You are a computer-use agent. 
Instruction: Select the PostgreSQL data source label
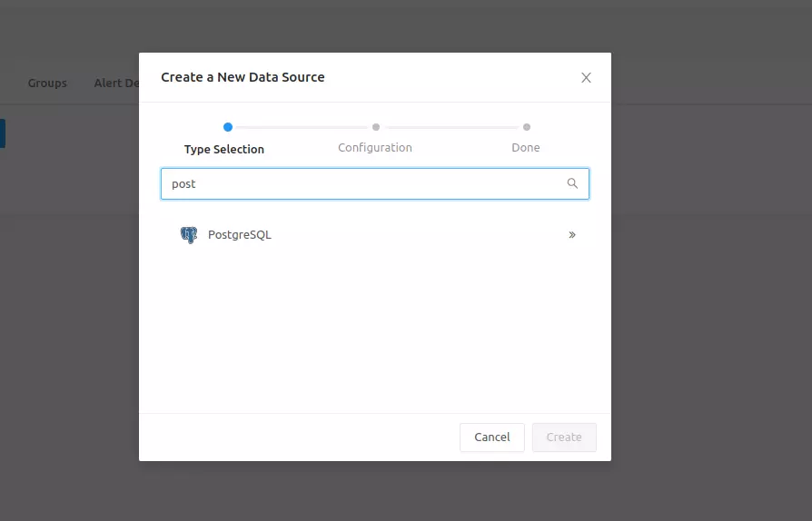[x=240, y=235]
